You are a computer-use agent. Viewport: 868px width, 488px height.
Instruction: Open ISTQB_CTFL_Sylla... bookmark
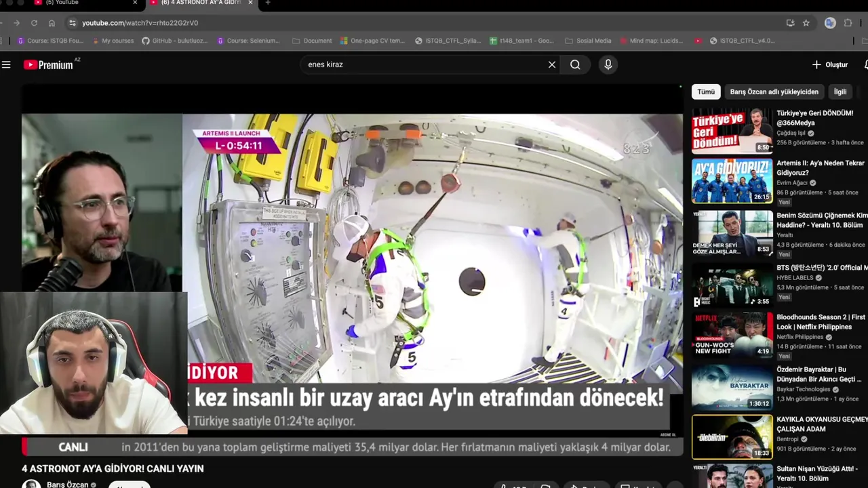(x=448, y=41)
